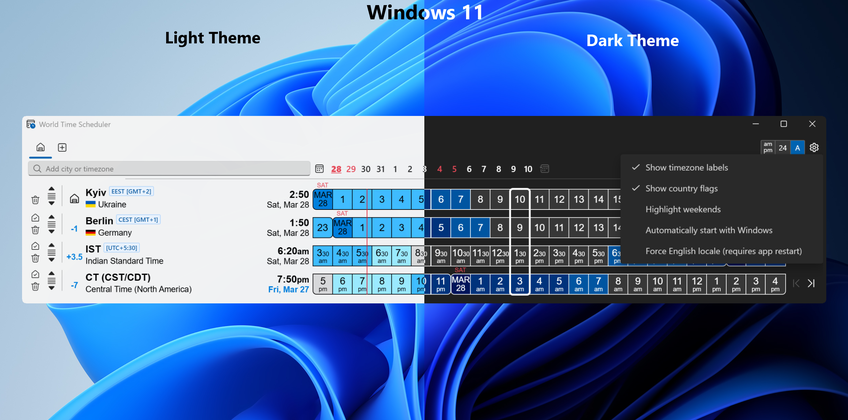Select red date 4 in the date strip
This screenshot has height=420, width=848.
pos(439,169)
